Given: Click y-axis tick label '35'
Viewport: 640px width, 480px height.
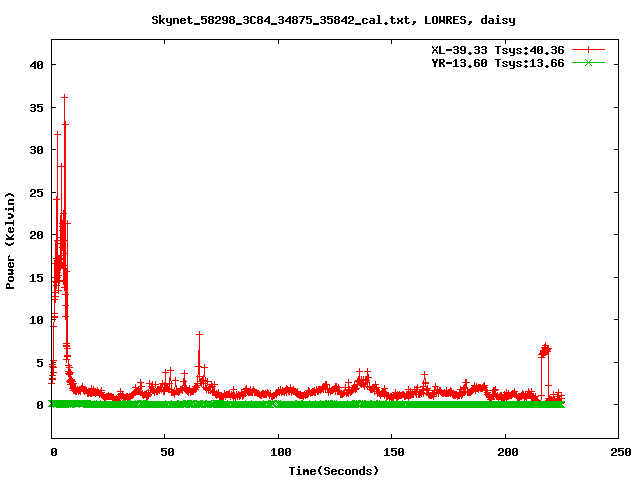Looking at the screenshot, I should [36, 108].
